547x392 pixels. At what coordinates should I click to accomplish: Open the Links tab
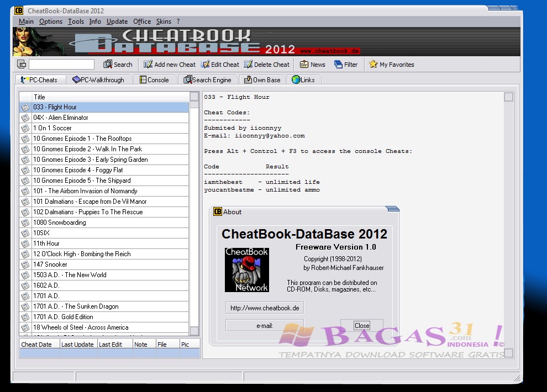click(304, 80)
